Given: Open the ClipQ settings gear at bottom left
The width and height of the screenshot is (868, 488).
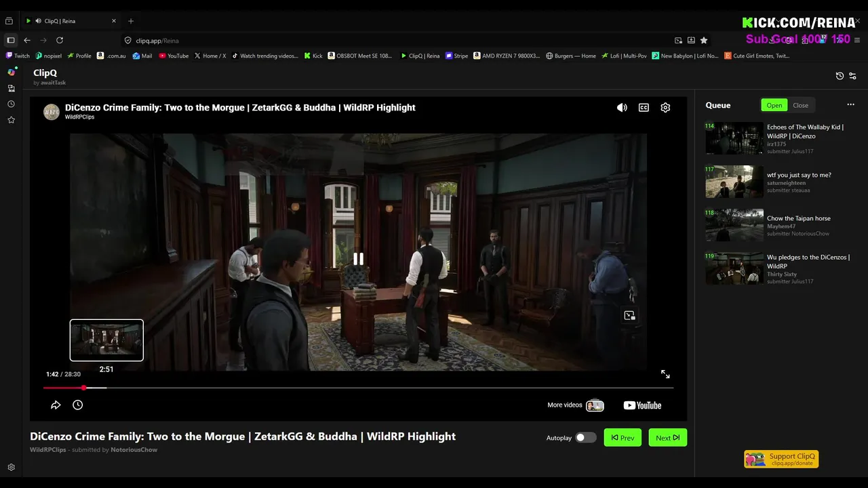Looking at the screenshot, I should [x=11, y=468].
